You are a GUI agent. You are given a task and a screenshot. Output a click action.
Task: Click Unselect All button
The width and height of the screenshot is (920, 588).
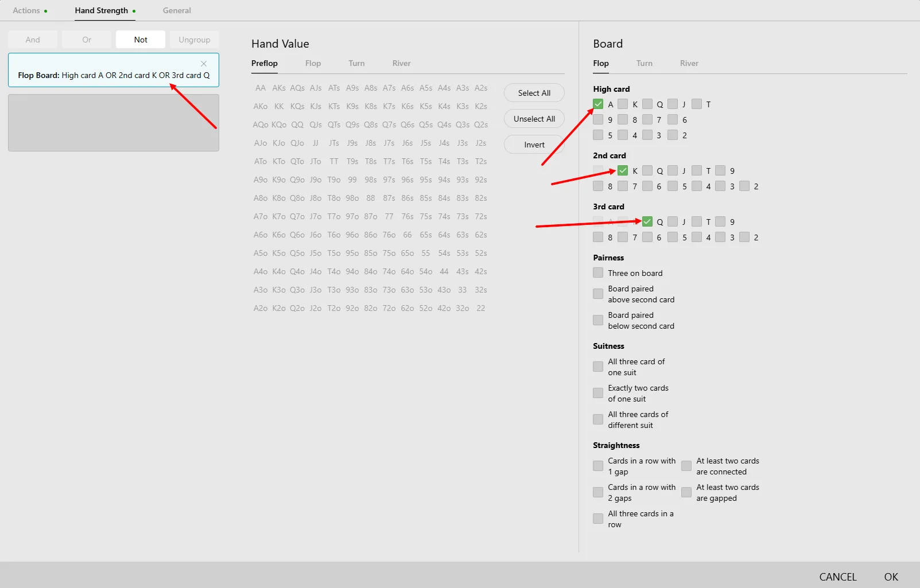point(534,119)
